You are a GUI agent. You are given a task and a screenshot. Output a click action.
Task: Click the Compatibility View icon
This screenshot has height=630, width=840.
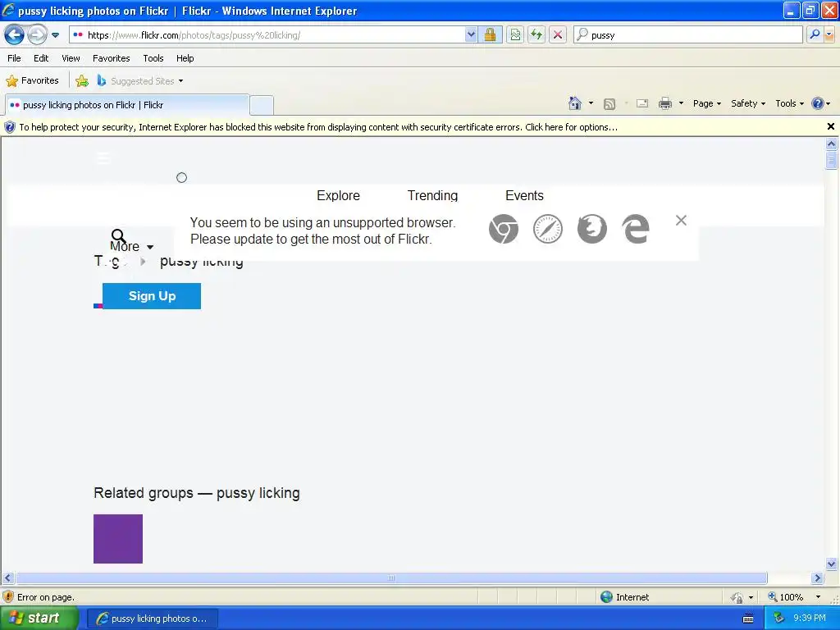(515, 35)
